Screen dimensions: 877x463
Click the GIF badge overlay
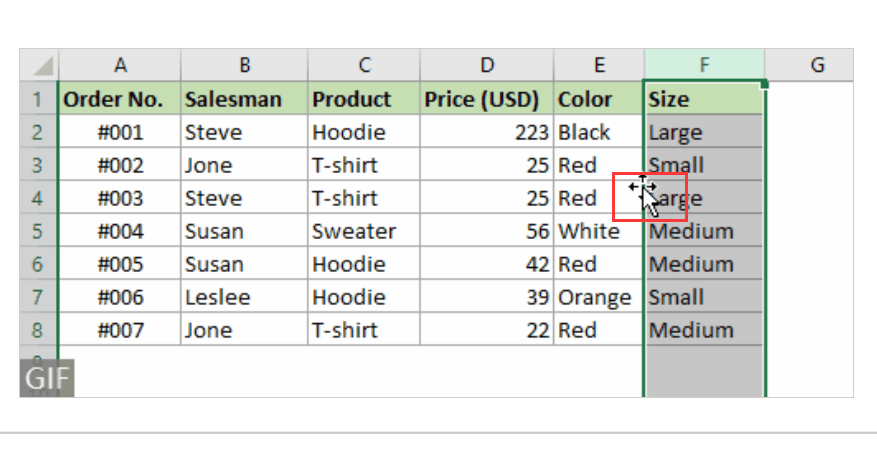point(47,379)
